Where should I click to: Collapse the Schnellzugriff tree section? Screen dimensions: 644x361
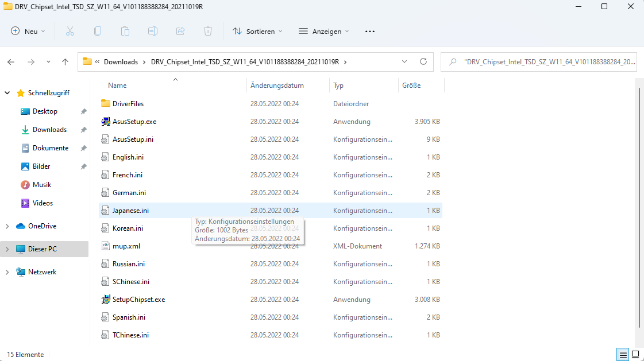tap(7, 93)
